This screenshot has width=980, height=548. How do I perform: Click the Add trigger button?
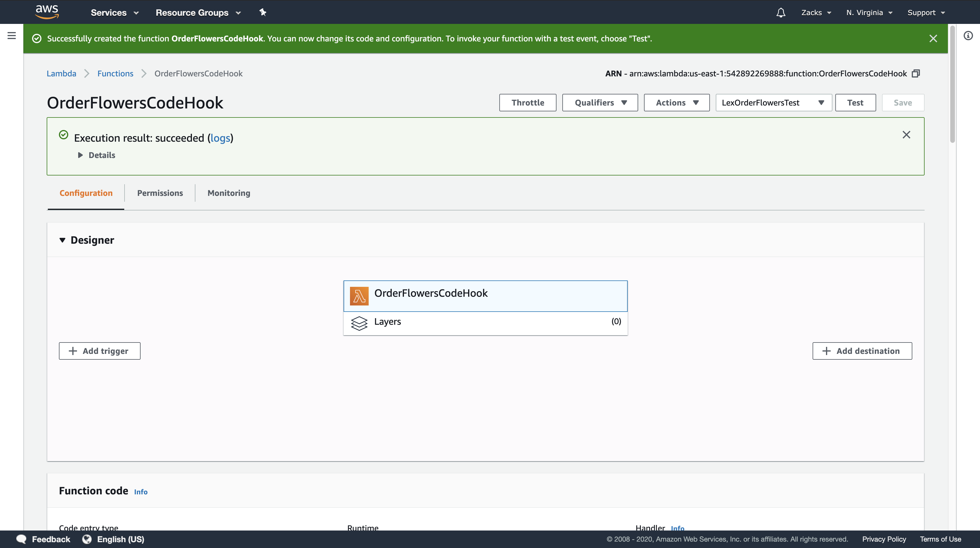point(100,351)
